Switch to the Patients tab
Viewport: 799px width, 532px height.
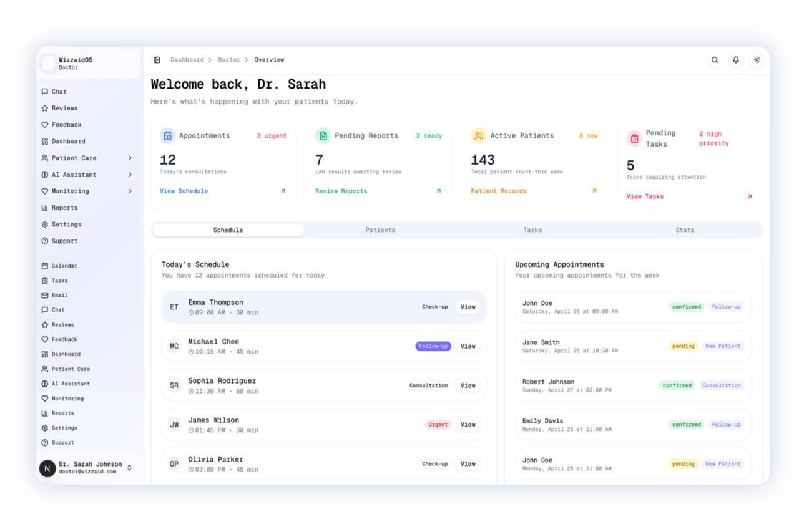click(380, 230)
